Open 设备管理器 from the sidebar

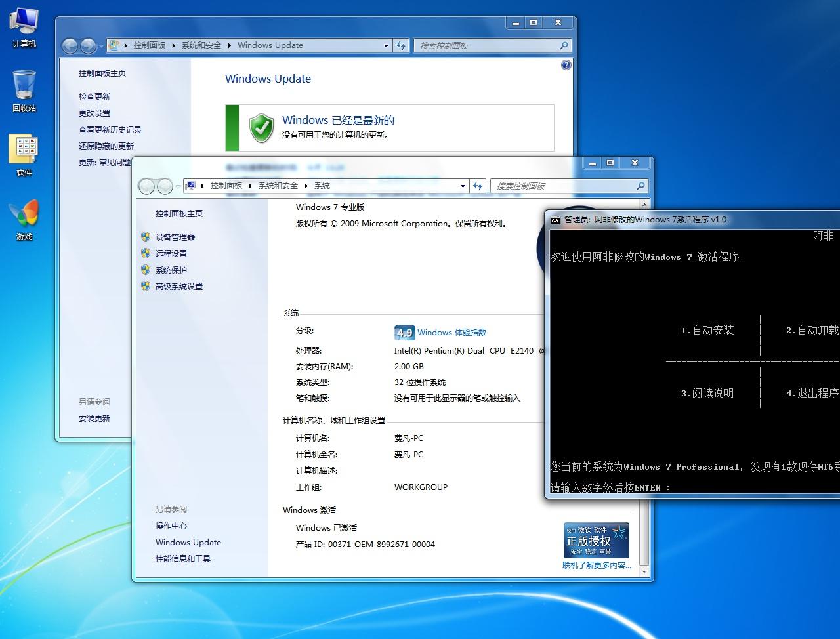(175, 237)
